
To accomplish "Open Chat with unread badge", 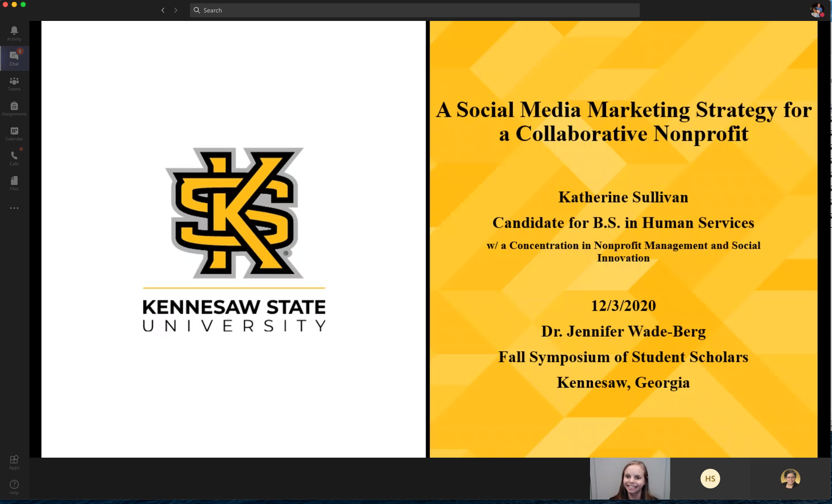I will pos(14,58).
